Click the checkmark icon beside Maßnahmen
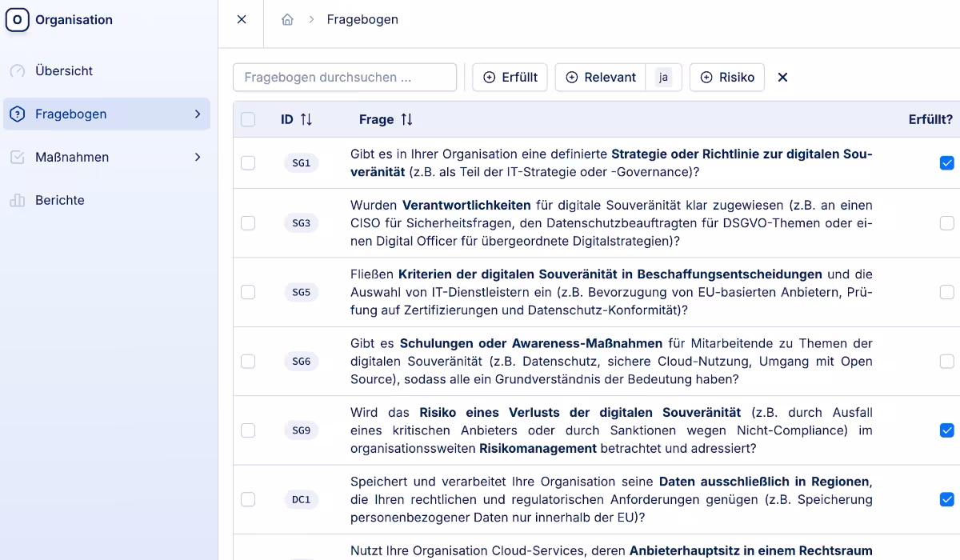 click(x=18, y=157)
